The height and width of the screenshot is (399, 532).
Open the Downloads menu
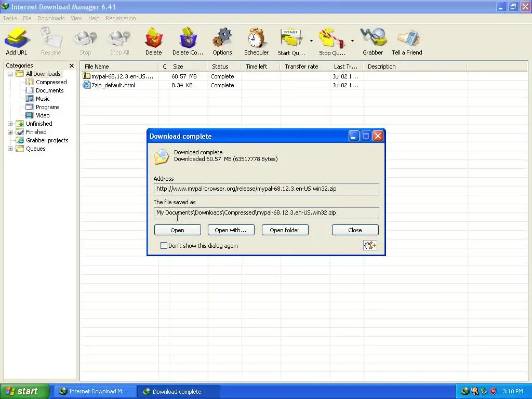point(51,18)
